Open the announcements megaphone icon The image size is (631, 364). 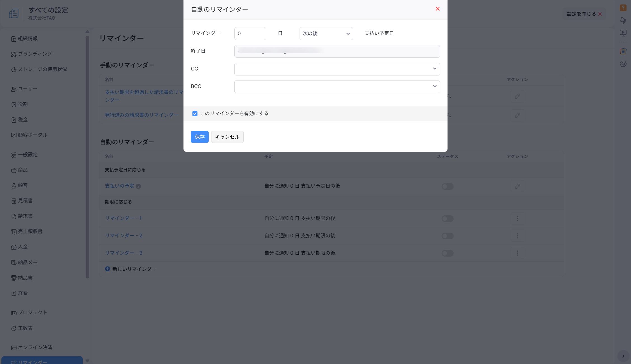pos(623,20)
